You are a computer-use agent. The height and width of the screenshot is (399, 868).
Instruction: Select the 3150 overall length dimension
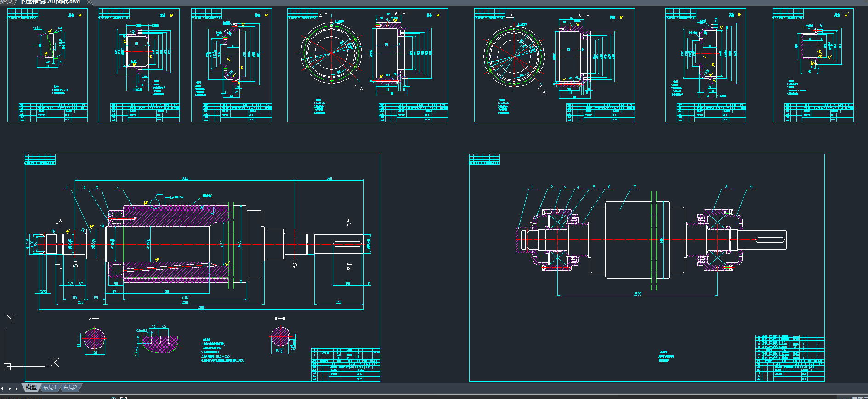(201, 308)
